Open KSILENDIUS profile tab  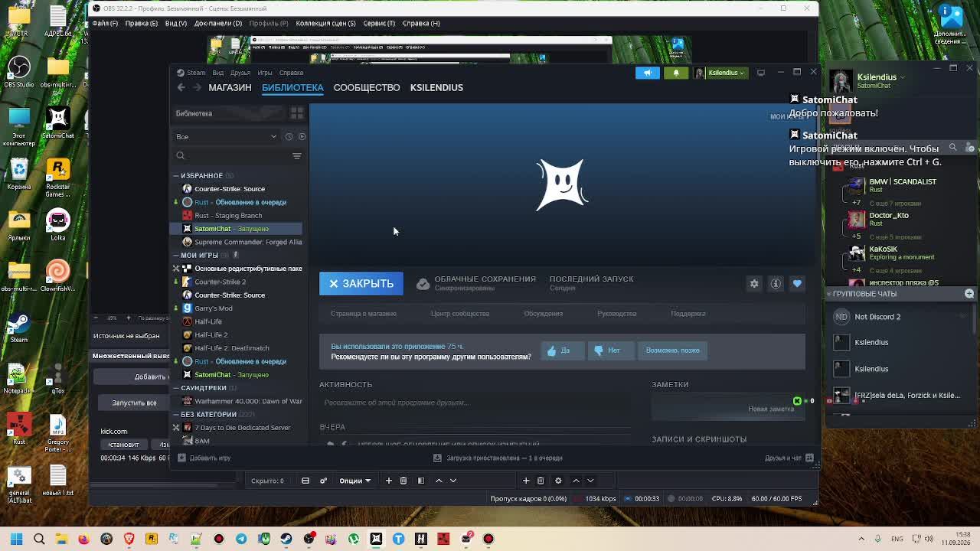(x=436, y=87)
